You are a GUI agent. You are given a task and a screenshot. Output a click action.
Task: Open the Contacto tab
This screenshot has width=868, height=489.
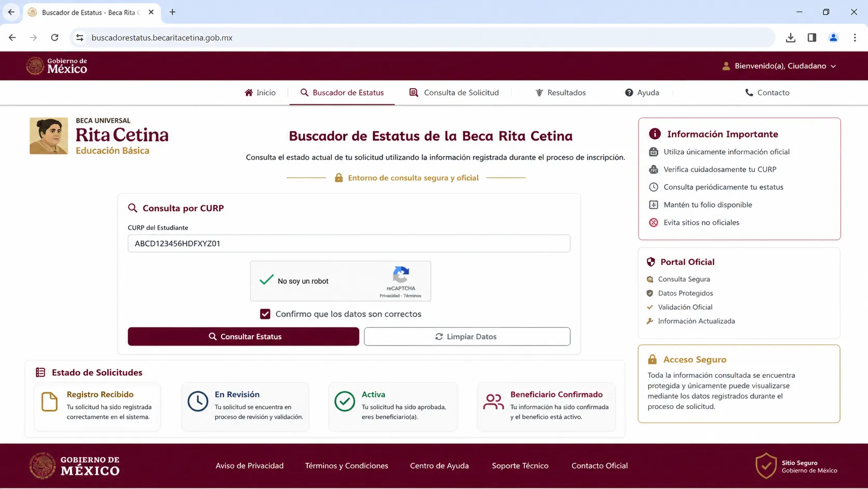click(x=767, y=92)
